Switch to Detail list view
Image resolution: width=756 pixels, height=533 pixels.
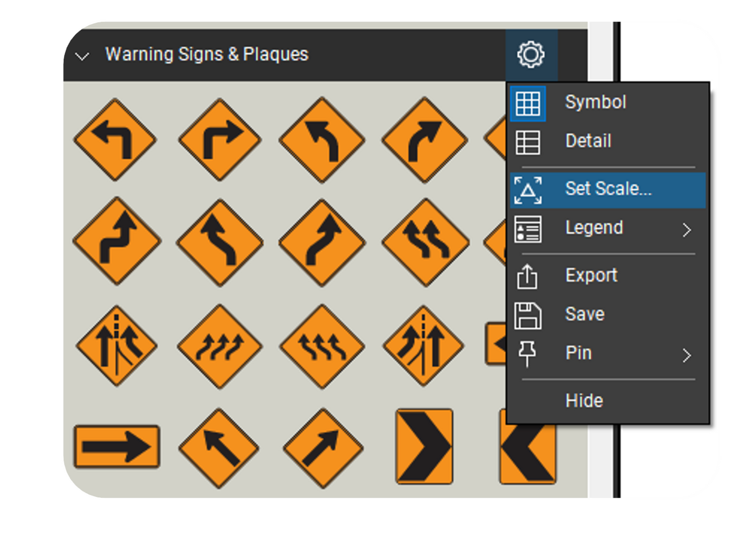(x=588, y=141)
